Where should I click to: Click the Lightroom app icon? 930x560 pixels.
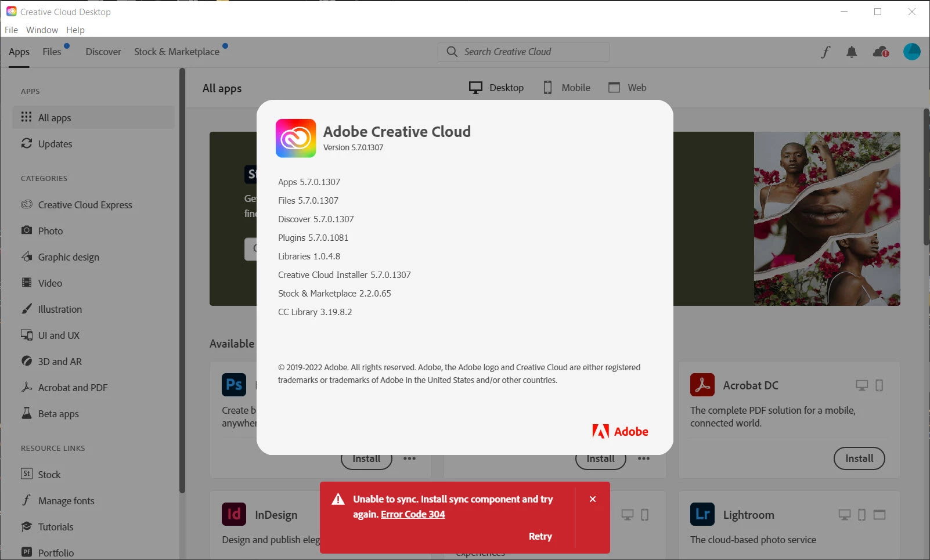pyautogui.click(x=702, y=514)
